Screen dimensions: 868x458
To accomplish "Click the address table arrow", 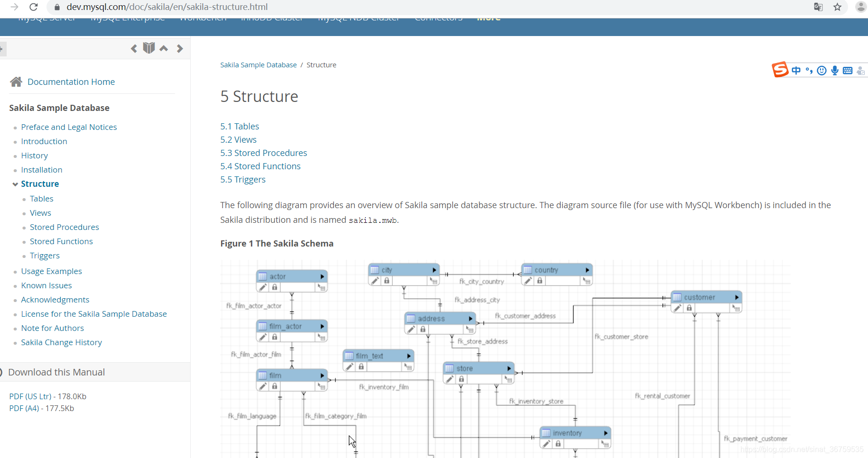I will (470, 319).
